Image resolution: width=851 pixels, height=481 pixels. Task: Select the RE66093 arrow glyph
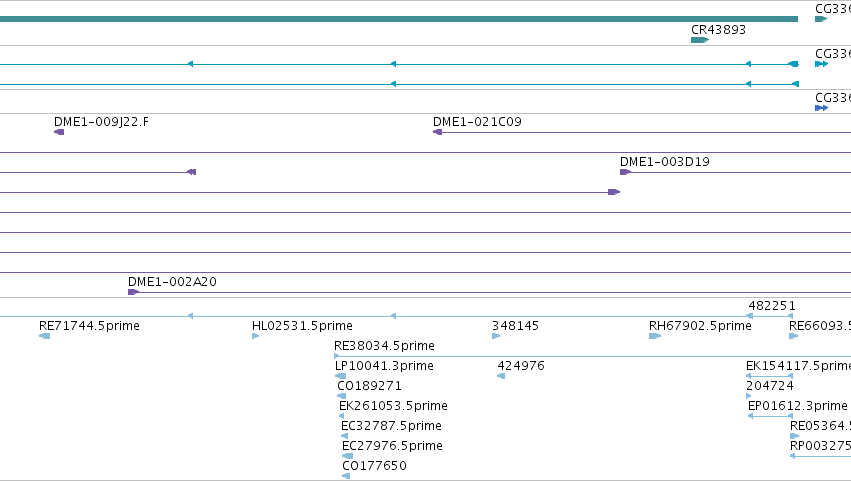point(793,336)
